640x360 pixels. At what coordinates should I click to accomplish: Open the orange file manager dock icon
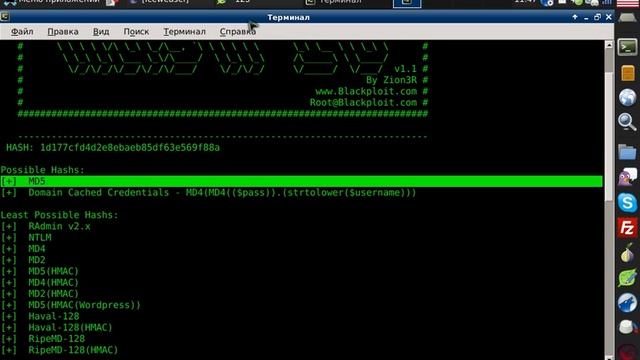[x=628, y=73]
